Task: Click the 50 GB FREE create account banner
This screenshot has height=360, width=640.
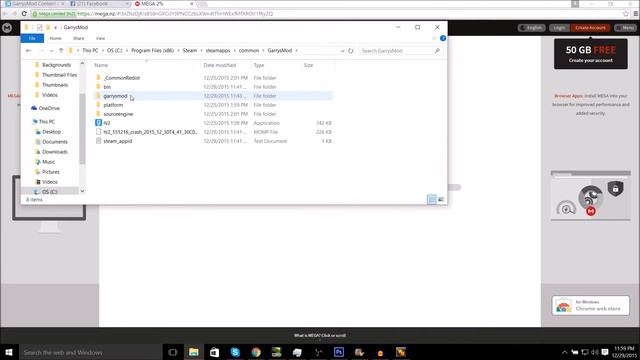Action: [x=591, y=54]
